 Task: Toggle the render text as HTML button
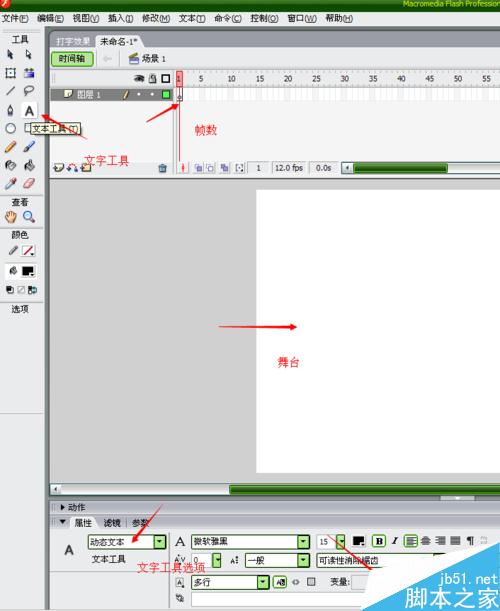pos(296,582)
